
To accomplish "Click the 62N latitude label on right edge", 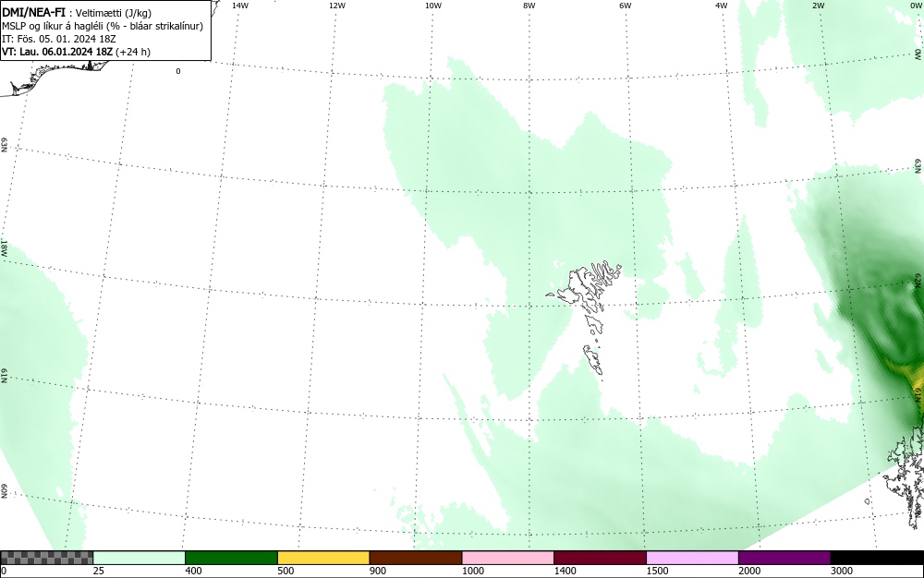I will click(918, 279).
